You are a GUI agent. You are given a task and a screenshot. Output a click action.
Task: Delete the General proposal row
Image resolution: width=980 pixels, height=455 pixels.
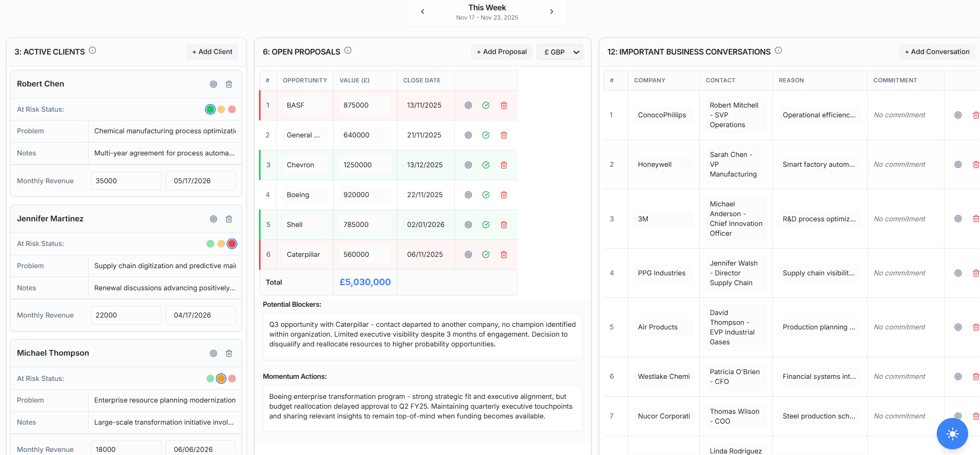[x=504, y=135]
